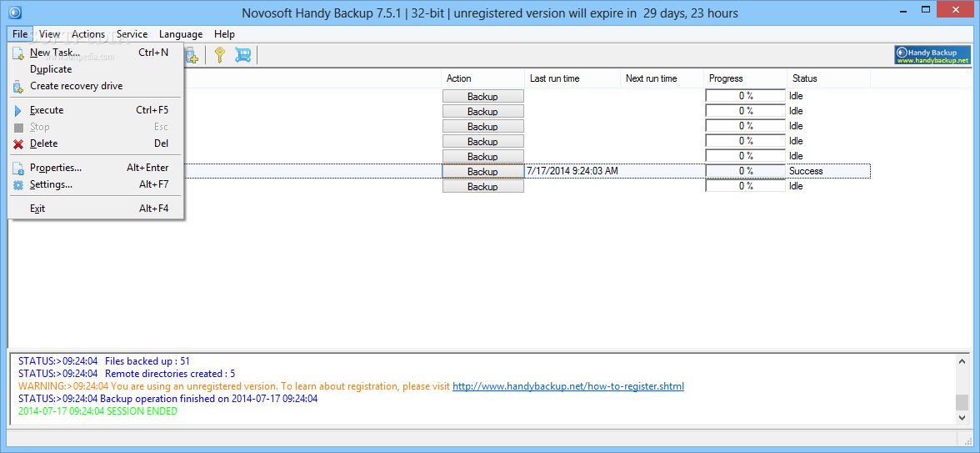
Task: Select Execute from the File menu
Action: [96, 110]
